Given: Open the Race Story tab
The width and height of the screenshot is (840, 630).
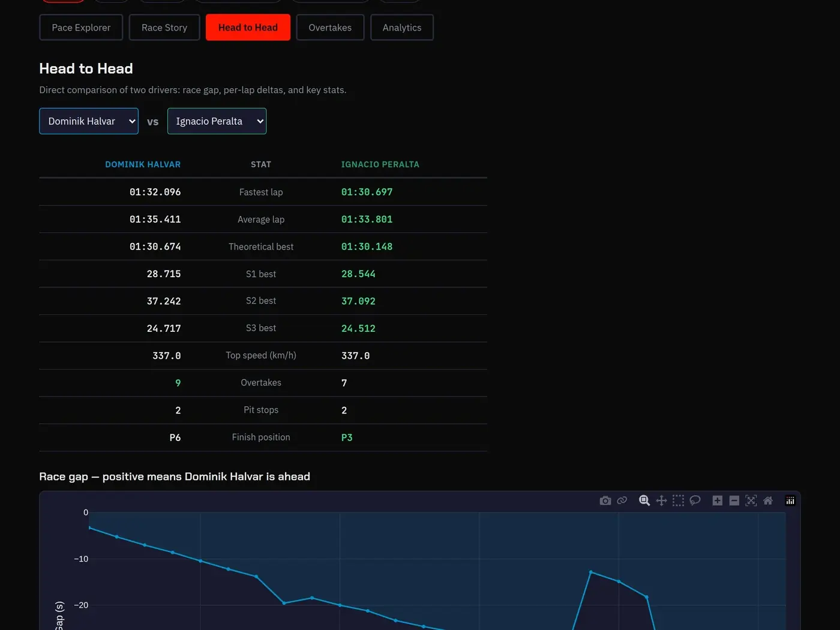Looking at the screenshot, I should tap(164, 28).
